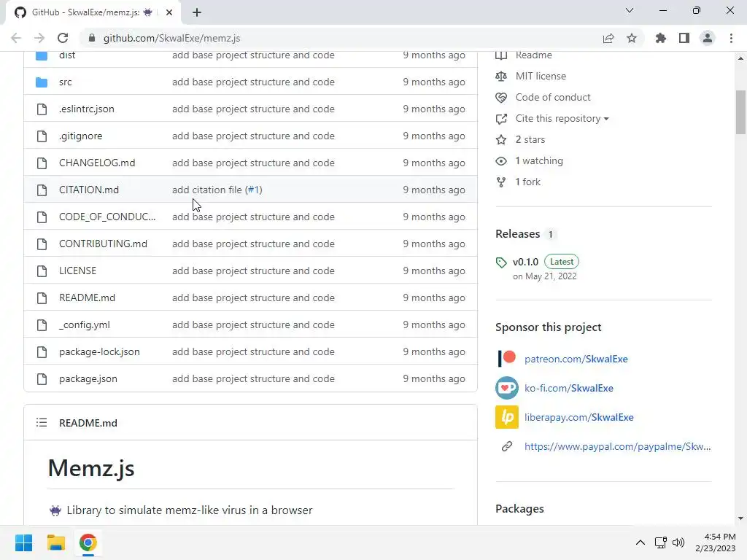Click the file icon beside package.json
The width and height of the screenshot is (747, 560).
point(42,379)
